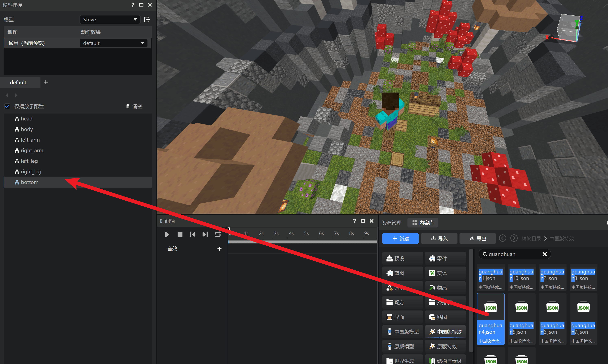Click the 精简目录 breadcrumb

(531, 239)
